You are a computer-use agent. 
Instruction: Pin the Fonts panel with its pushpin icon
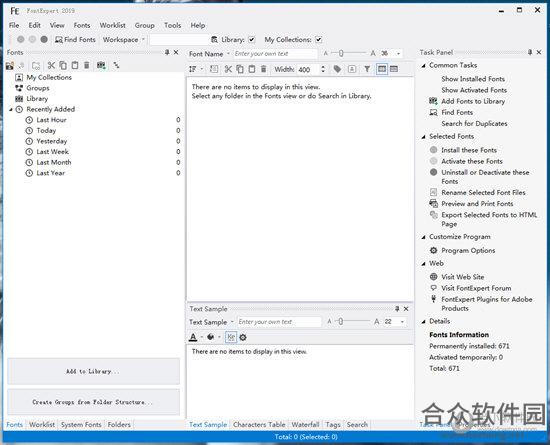click(x=167, y=52)
